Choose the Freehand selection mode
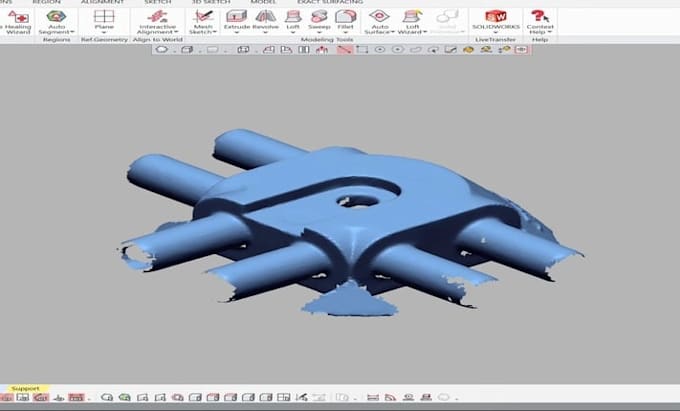Screen dimensions: 680x411 click(x=415, y=49)
